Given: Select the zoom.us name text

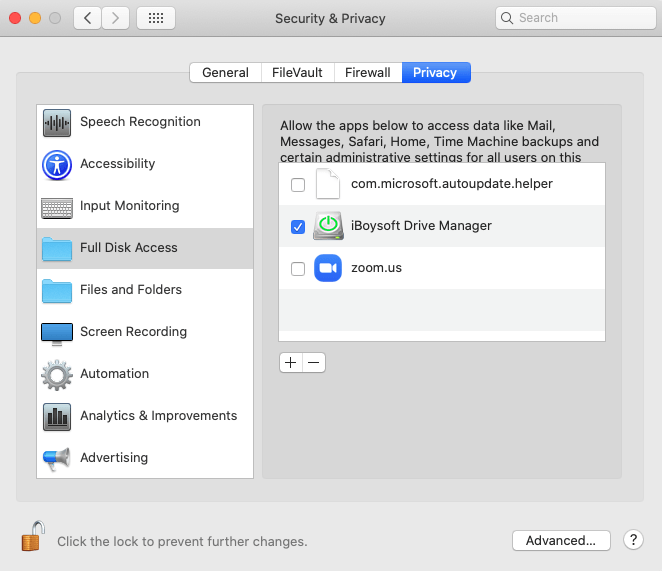Looking at the screenshot, I should click(376, 268).
